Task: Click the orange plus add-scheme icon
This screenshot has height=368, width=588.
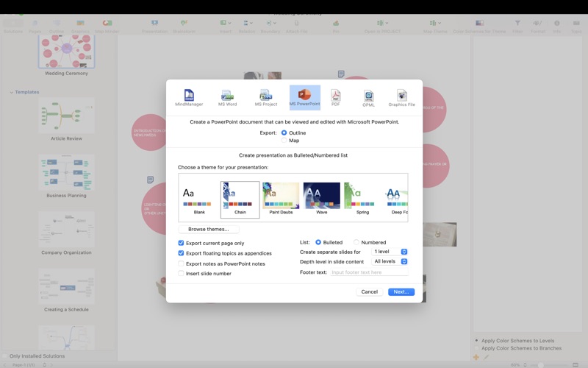Action: pos(476,357)
